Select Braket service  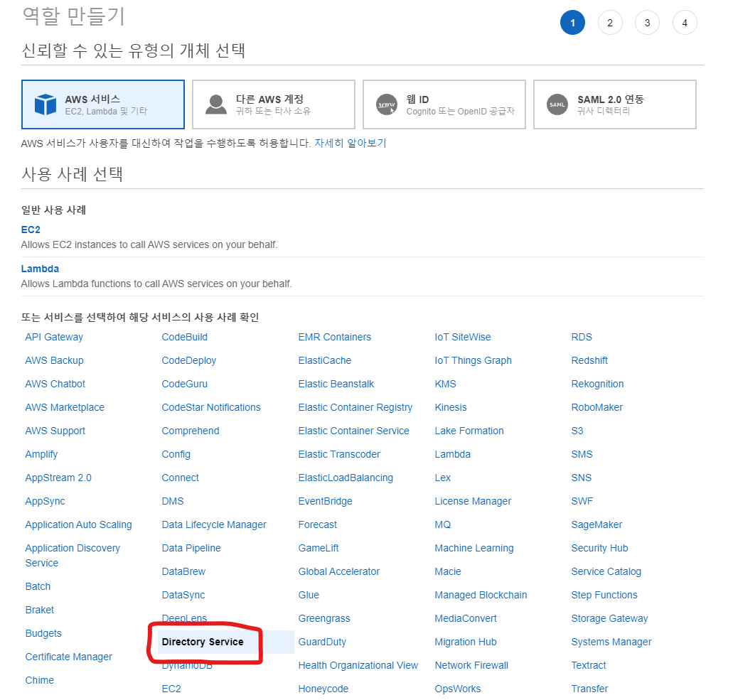click(x=40, y=609)
